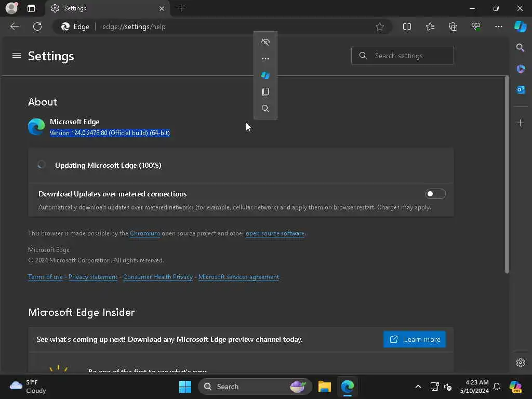The width and height of the screenshot is (532, 399).
Task: Show hidden system tray icons
Action: coord(418,387)
